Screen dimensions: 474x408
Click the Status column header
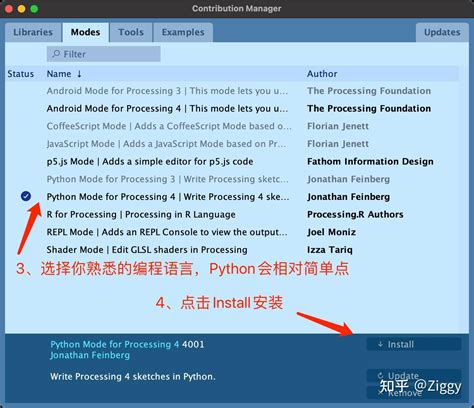coord(21,74)
